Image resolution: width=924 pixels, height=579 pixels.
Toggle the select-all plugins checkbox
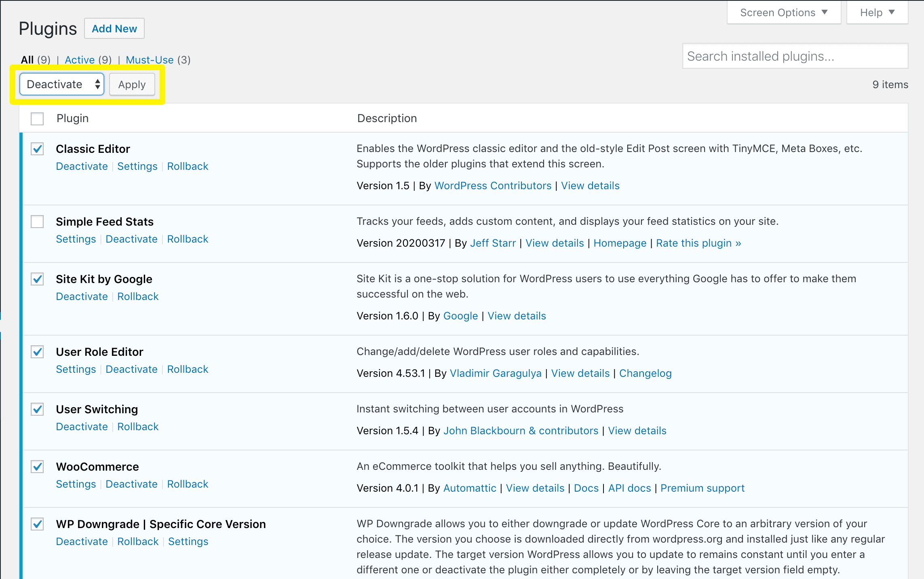pyautogui.click(x=37, y=118)
